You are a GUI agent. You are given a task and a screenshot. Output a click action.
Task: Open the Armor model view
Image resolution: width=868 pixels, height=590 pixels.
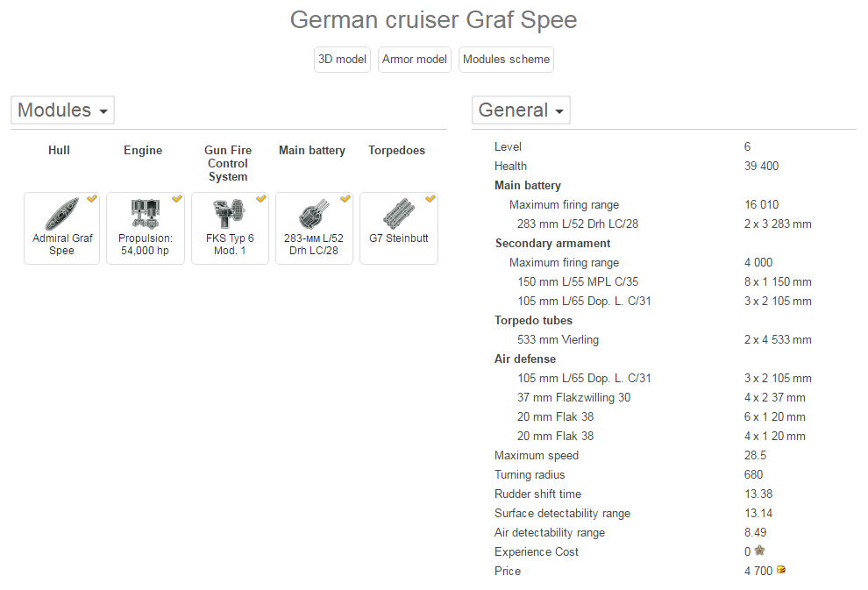coord(414,60)
